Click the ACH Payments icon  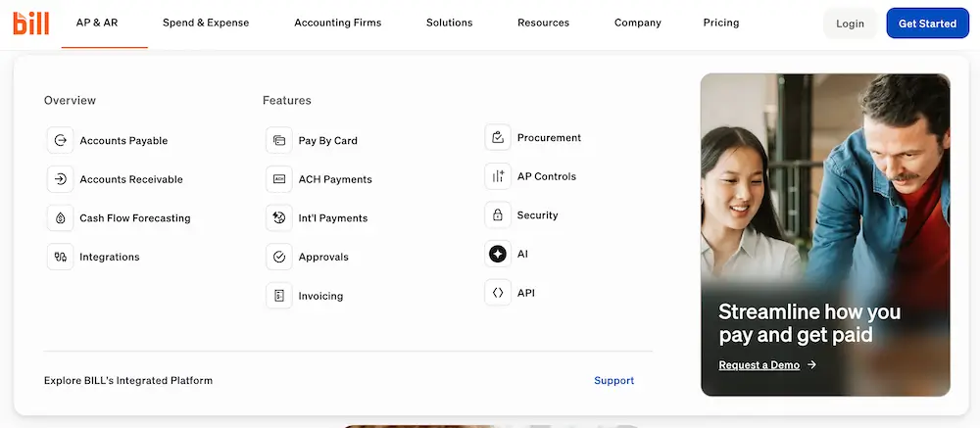click(x=278, y=179)
